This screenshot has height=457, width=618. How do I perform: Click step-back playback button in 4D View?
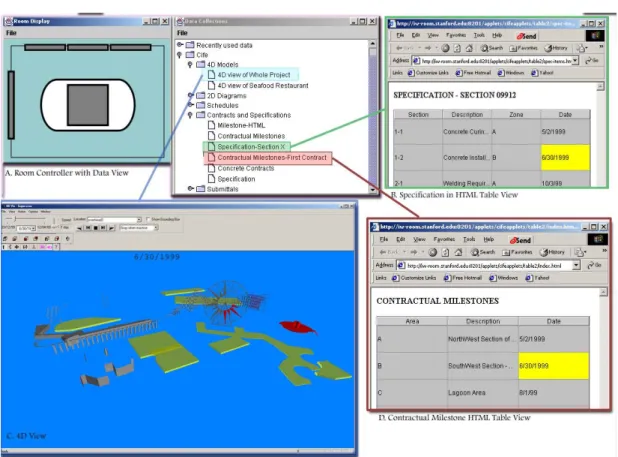(88, 228)
